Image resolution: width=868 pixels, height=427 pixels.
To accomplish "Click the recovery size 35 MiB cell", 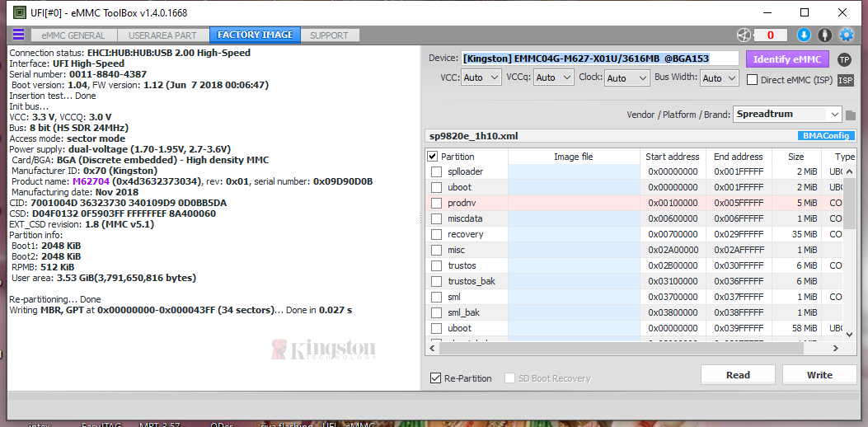I will click(x=796, y=234).
